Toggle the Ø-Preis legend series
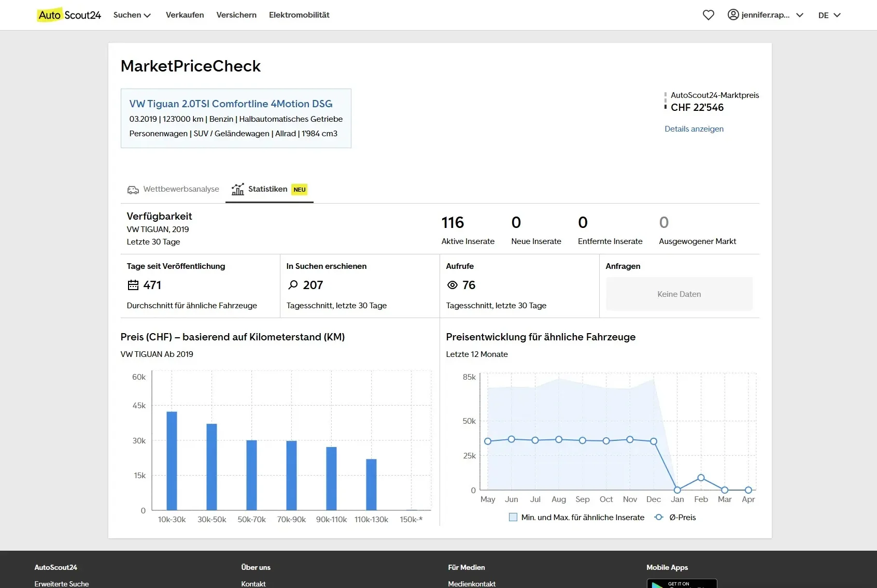The height and width of the screenshot is (588, 877). [x=675, y=517]
